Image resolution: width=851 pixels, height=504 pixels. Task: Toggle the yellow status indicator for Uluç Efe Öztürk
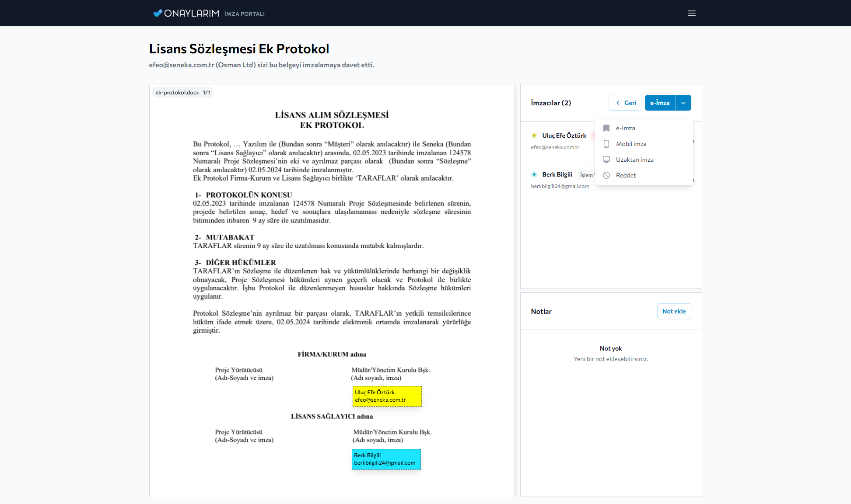pos(534,136)
